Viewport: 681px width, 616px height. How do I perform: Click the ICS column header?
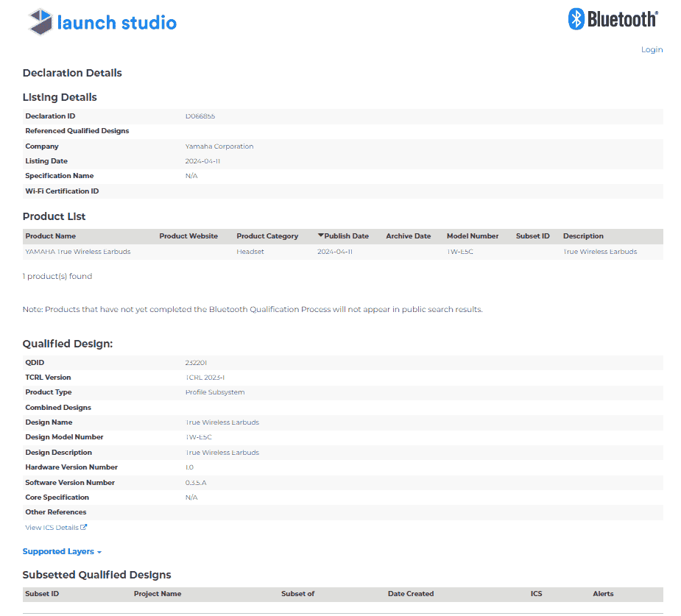coord(536,594)
